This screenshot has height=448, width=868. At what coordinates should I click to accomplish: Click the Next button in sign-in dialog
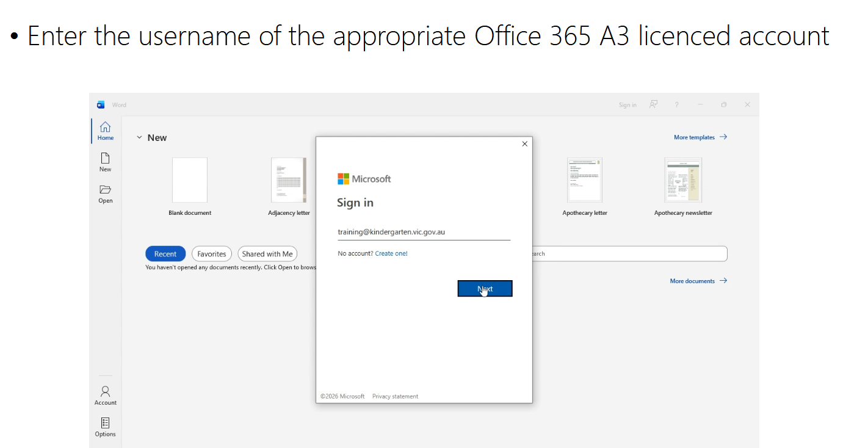coord(485,289)
